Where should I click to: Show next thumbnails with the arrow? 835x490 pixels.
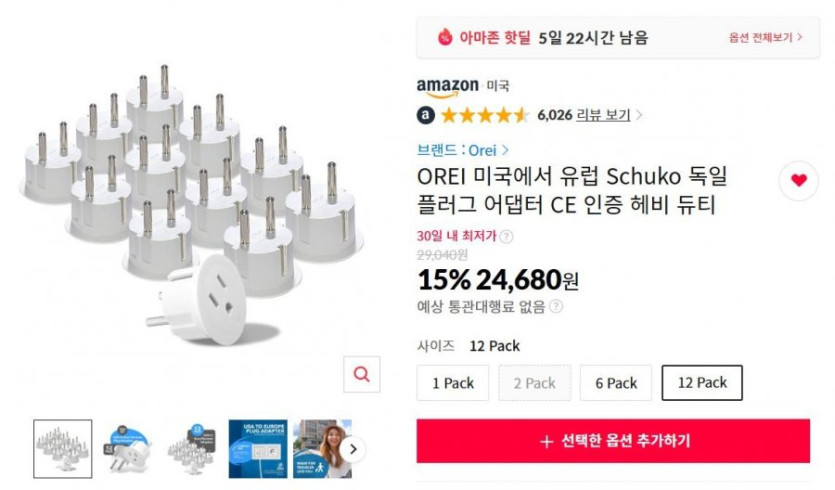(351, 449)
